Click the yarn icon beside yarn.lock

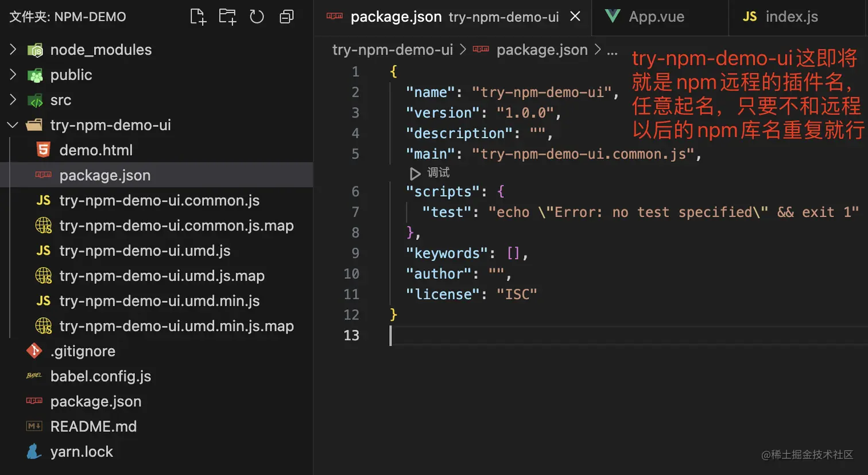click(x=34, y=451)
